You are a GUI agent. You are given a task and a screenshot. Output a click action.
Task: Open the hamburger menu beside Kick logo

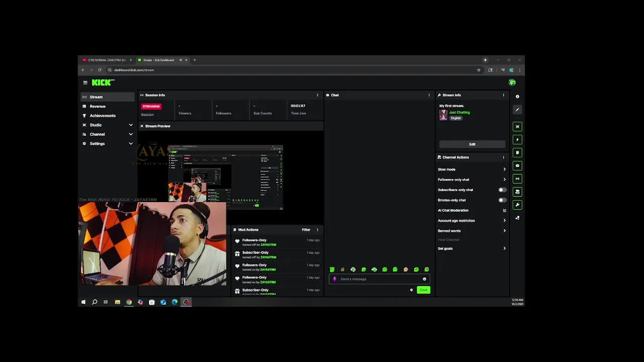pos(85,82)
